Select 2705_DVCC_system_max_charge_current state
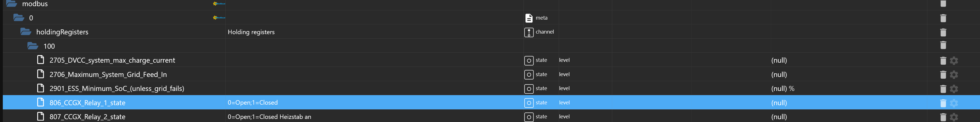The height and width of the screenshot is (122, 980). coord(112,60)
